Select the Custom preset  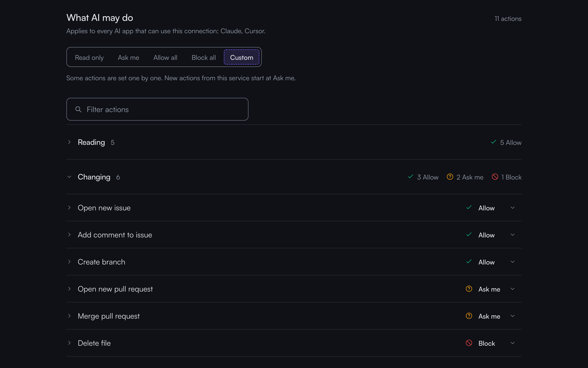pyautogui.click(x=241, y=57)
